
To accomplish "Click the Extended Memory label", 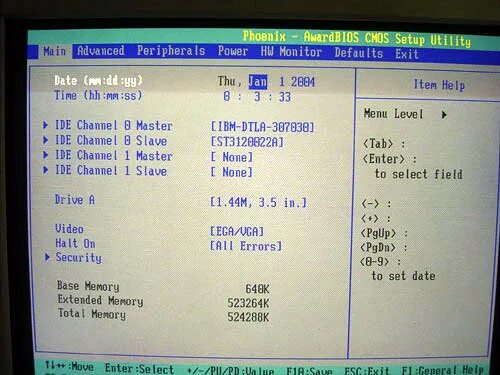I will pyautogui.click(x=100, y=300).
